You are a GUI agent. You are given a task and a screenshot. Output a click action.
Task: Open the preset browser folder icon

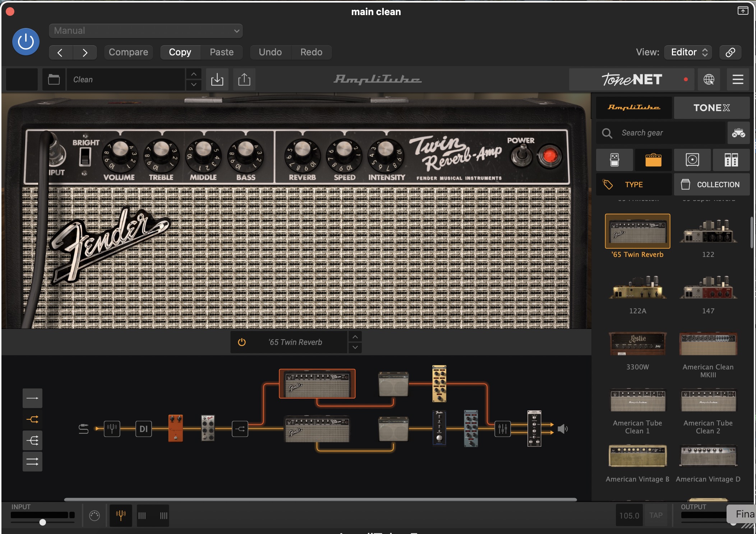[54, 79]
